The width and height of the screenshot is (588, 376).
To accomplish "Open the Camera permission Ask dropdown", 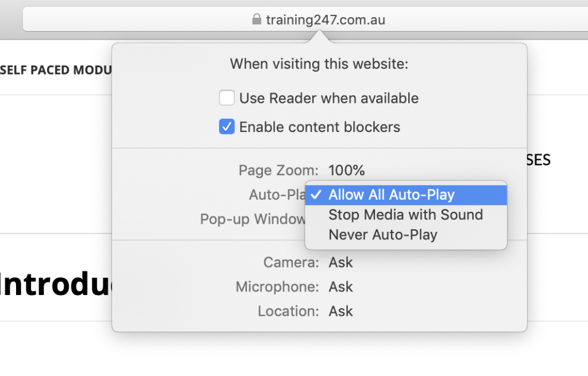I will click(x=341, y=262).
